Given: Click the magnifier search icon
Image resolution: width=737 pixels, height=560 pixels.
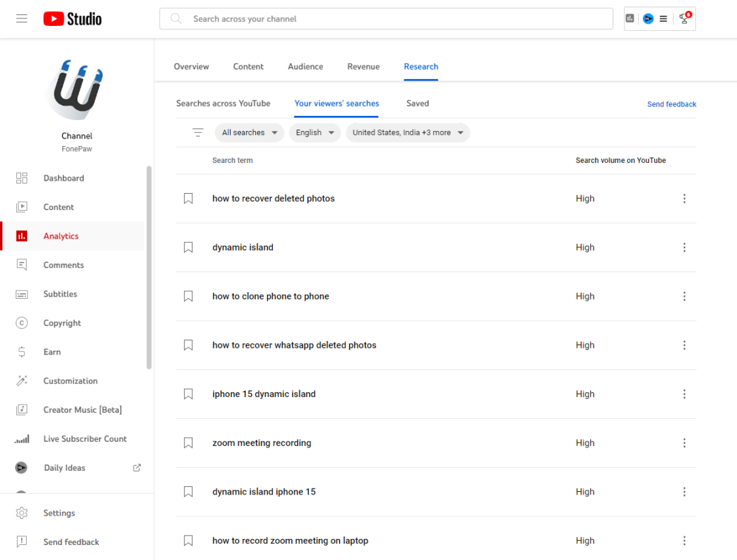Looking at the screenshot, I should tap(176, 19).
